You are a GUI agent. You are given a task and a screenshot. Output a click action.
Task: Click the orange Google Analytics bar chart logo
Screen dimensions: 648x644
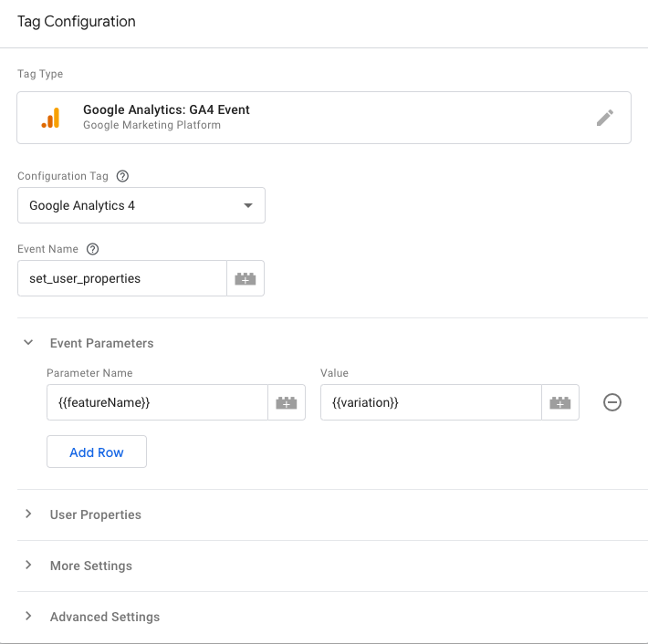[50, 118]
